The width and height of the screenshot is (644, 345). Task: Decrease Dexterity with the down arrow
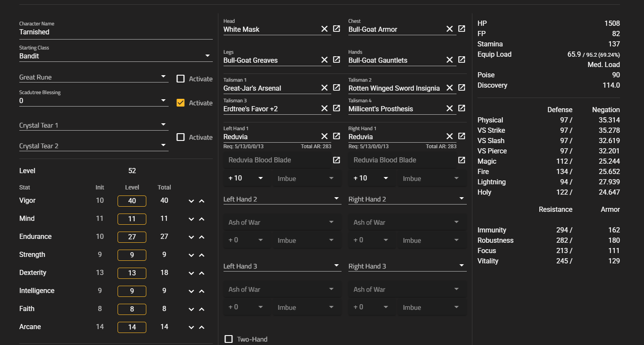(191, 273)
